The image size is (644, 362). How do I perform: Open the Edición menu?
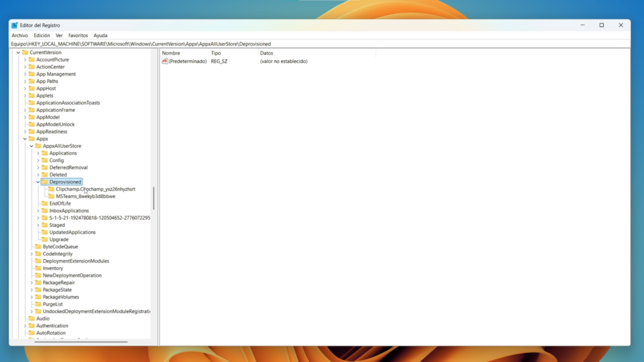[x=42, y=36]
